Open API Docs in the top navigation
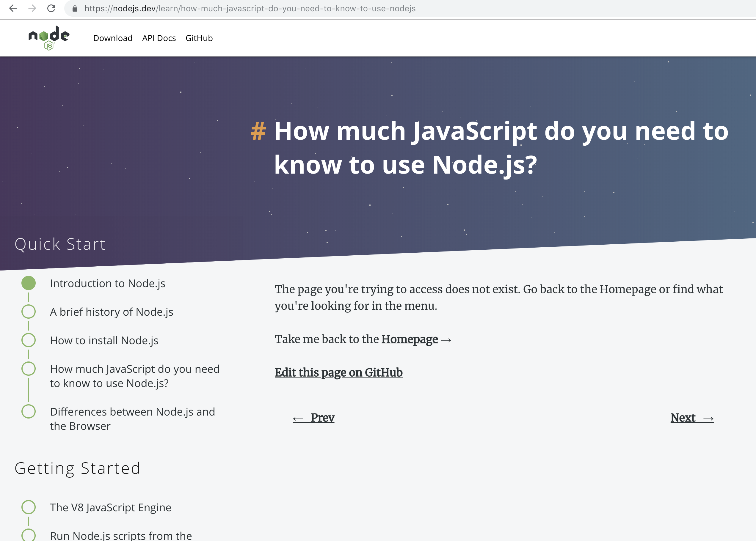This screenshot has width=756, height=541. [159, 38]
